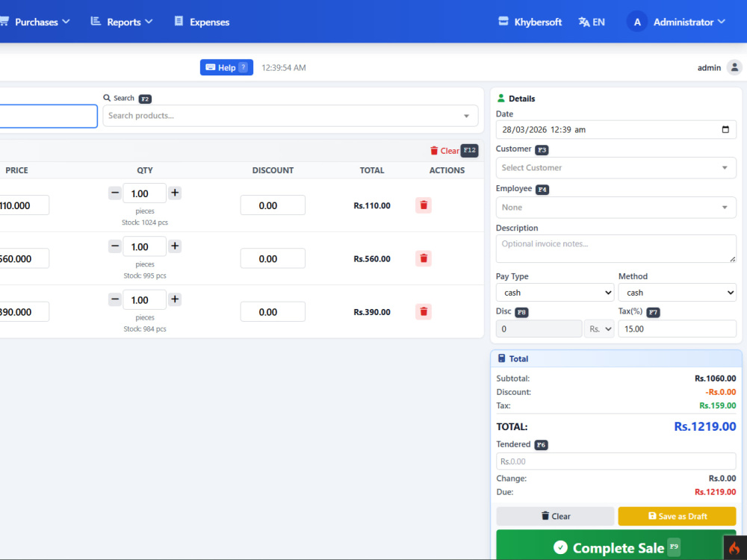The image size is (747, 560).
Task: Edit discount field of Rs.560.00 row
Action: point(273,258)
